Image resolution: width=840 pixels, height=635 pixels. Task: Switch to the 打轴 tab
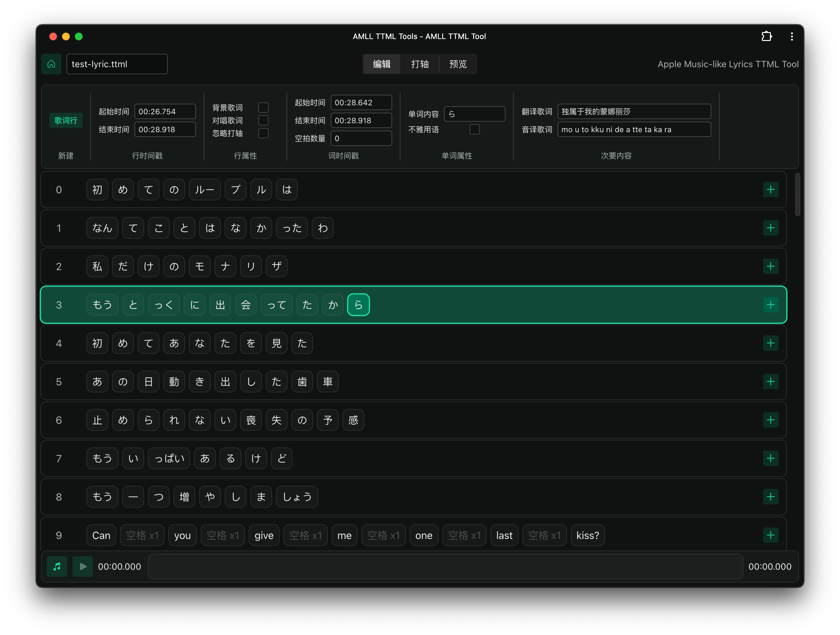[420, 64]
